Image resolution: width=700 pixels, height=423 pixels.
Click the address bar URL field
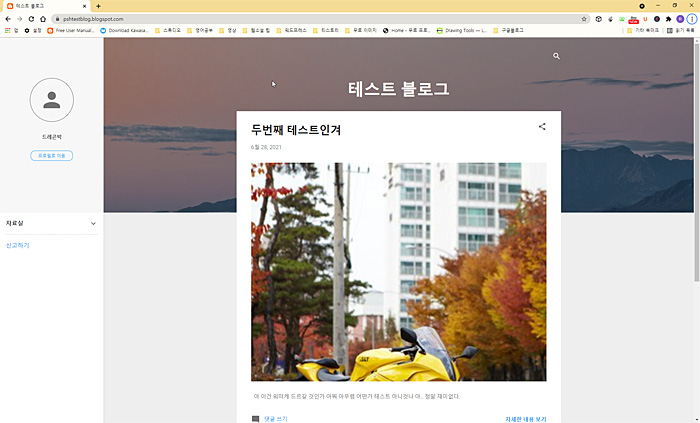(x=321, y=19)
